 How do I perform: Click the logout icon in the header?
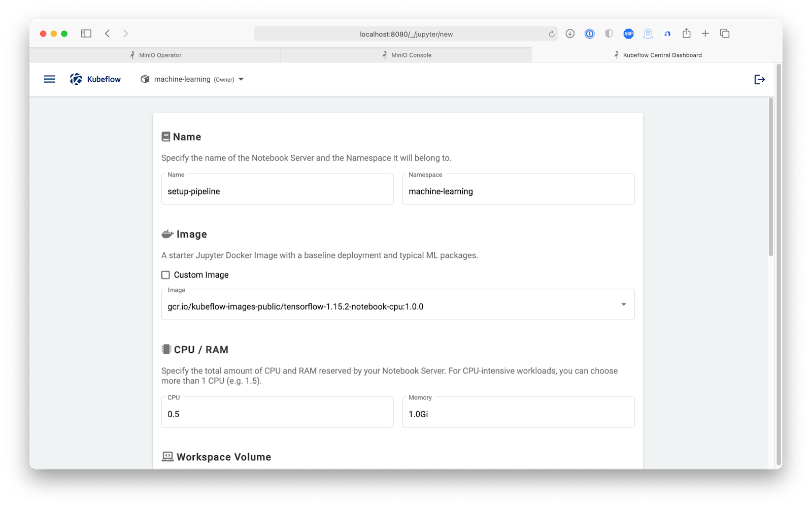(759, 79)
